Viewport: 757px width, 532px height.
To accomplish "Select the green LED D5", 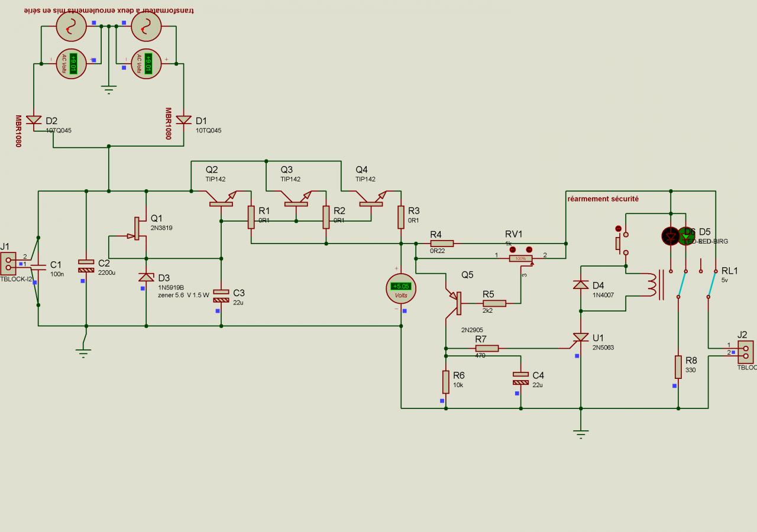I will (687, 236).
